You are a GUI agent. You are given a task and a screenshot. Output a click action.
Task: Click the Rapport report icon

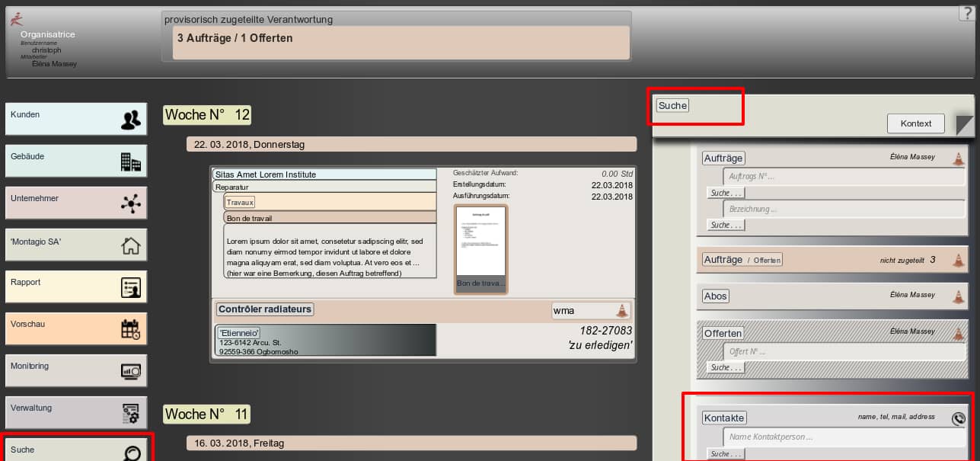(x=131, y=287)
